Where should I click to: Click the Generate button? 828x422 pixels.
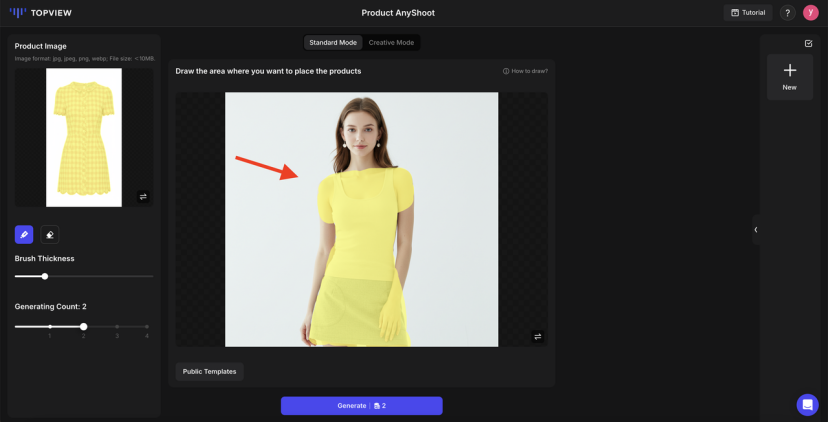(362, 406)
